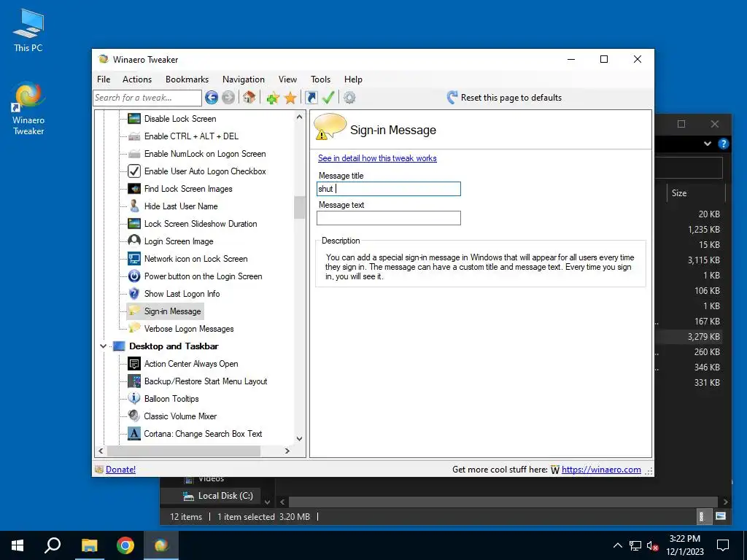Select Lock Screen Slideshow Duration item

tap(200, 224)
